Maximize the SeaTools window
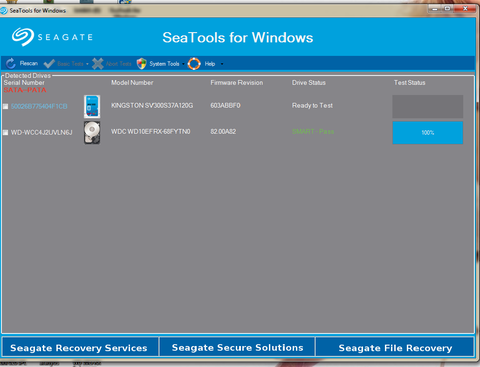 447,9
